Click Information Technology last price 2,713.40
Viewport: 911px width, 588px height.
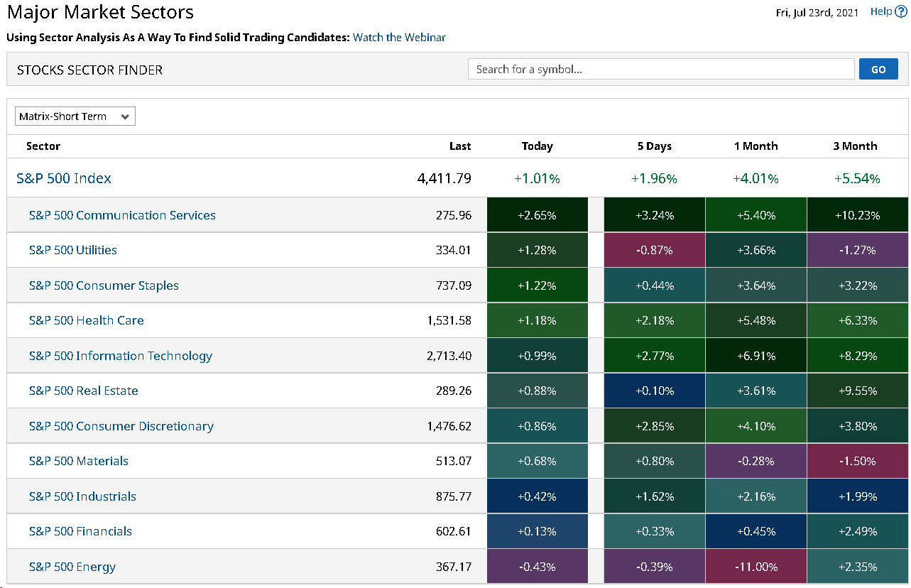click(449, 356)
